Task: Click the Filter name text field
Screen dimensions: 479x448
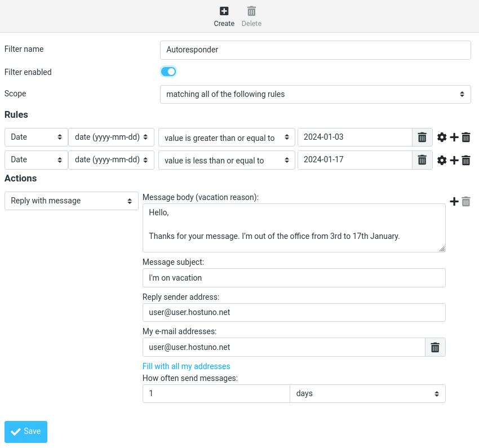Action: [x=315, y=50]
